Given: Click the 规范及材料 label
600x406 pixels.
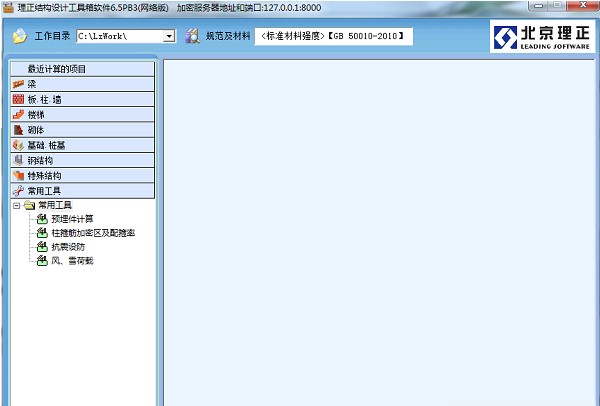Looking at the screenshot, I should pyautogui.click(x=228, y=36).
